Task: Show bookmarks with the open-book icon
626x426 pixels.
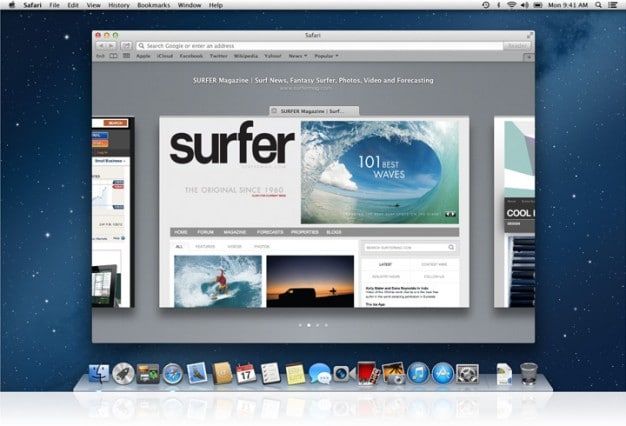Action: [114, 56]
